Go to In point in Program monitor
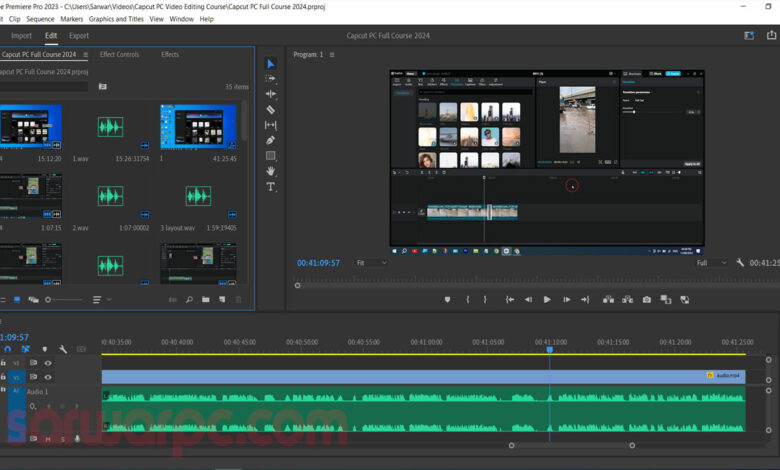780x470 pixels. [510, 299]
